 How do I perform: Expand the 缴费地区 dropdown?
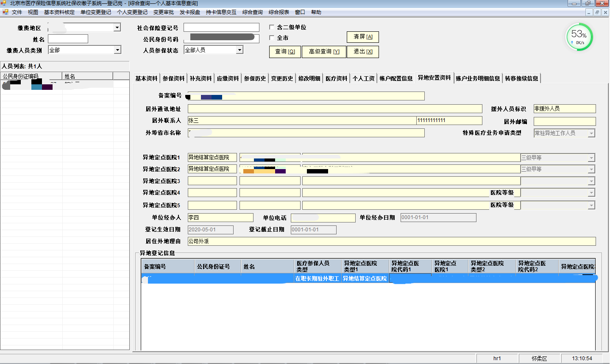tap(117, 28)
